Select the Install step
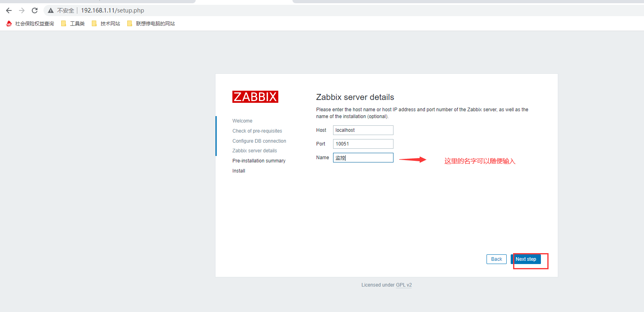644x312 pixels. [239, 171]
